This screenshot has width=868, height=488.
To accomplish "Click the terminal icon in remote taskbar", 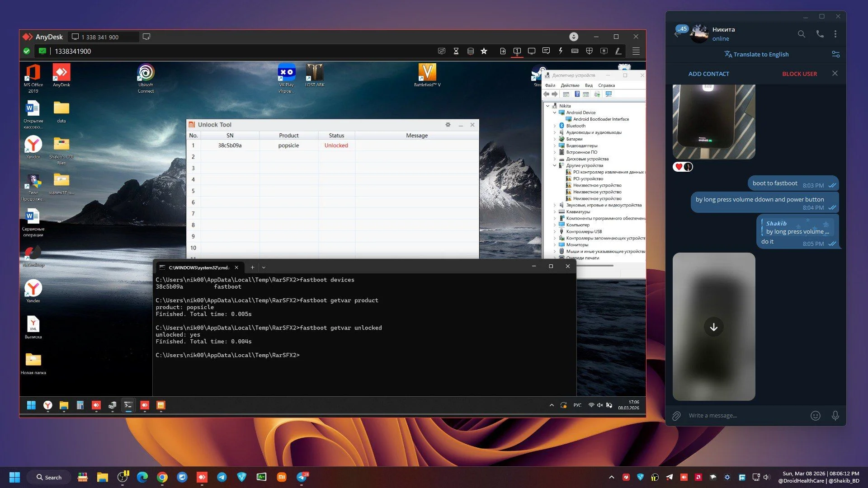I will (128, 405).
